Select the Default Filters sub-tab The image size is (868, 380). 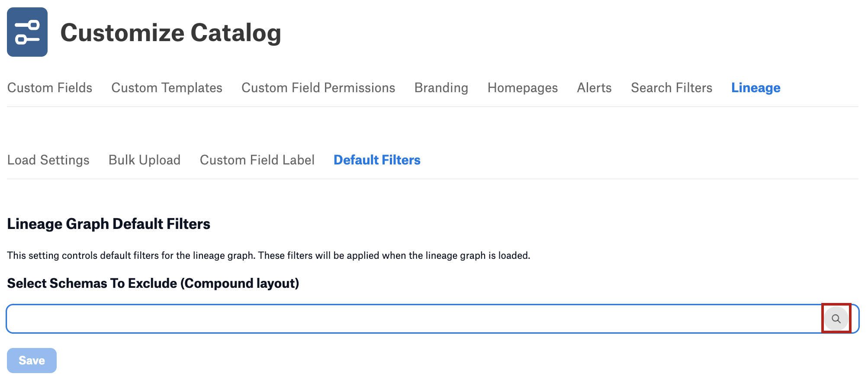pos(377,160)
